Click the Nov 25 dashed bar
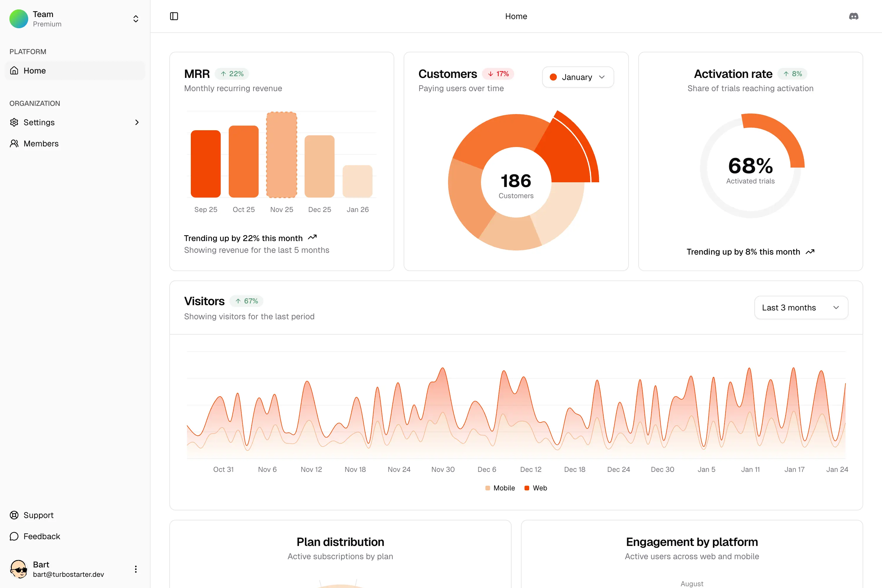882x588 pixels. 282,155
